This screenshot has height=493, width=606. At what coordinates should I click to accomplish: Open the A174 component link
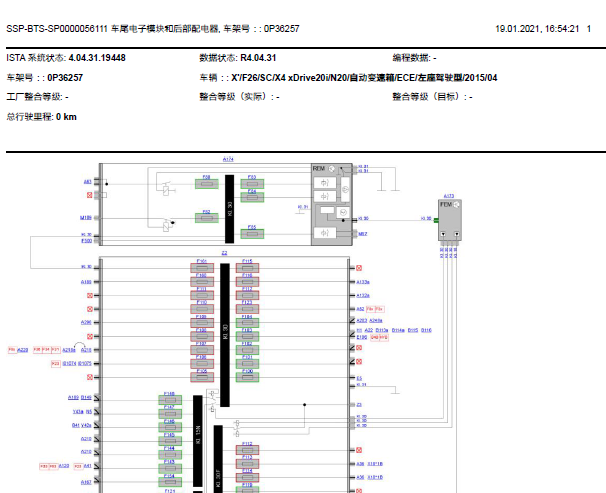(228, 159)
